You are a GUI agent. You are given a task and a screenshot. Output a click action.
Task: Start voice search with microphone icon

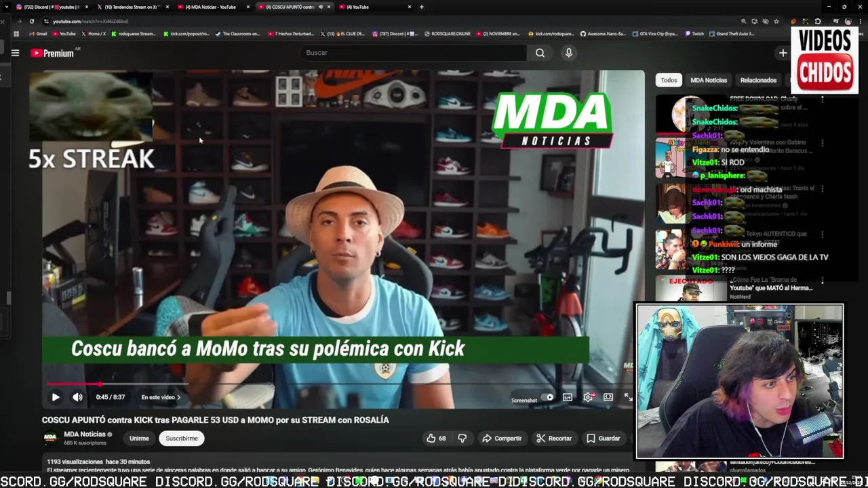[569, 53]
